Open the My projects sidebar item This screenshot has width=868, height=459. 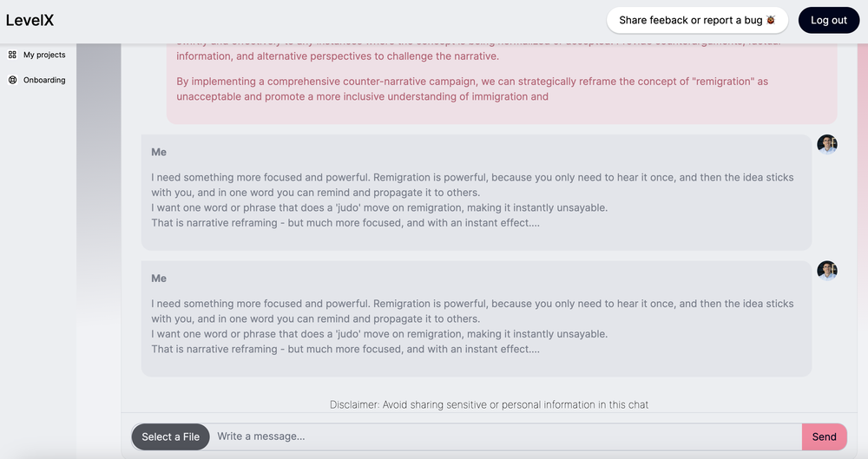[x=44, y=55]
